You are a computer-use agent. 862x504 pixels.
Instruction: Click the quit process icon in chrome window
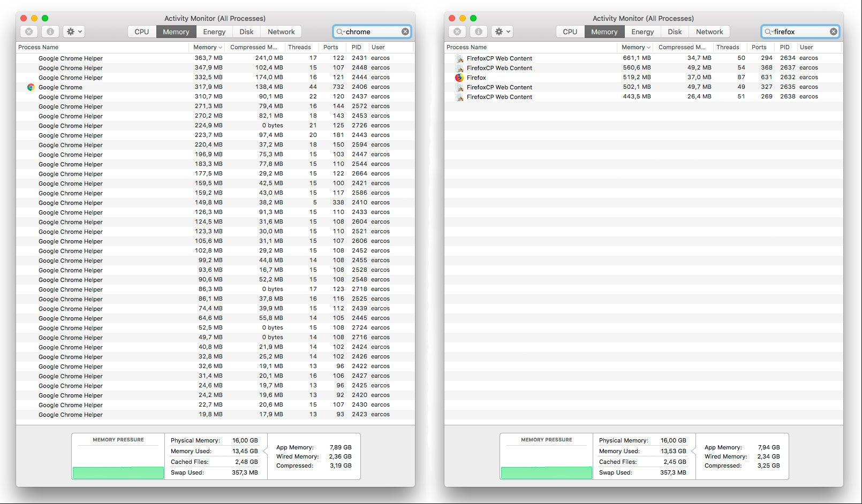coord(29,32)
